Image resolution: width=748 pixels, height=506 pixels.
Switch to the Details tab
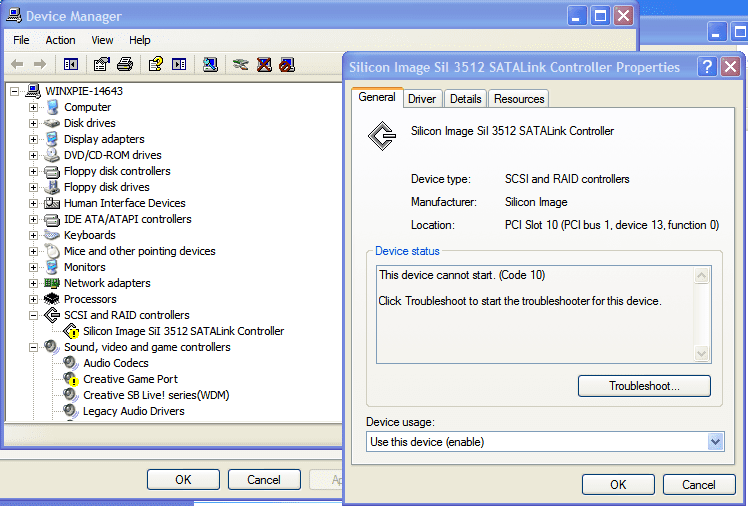pos(466,99)
